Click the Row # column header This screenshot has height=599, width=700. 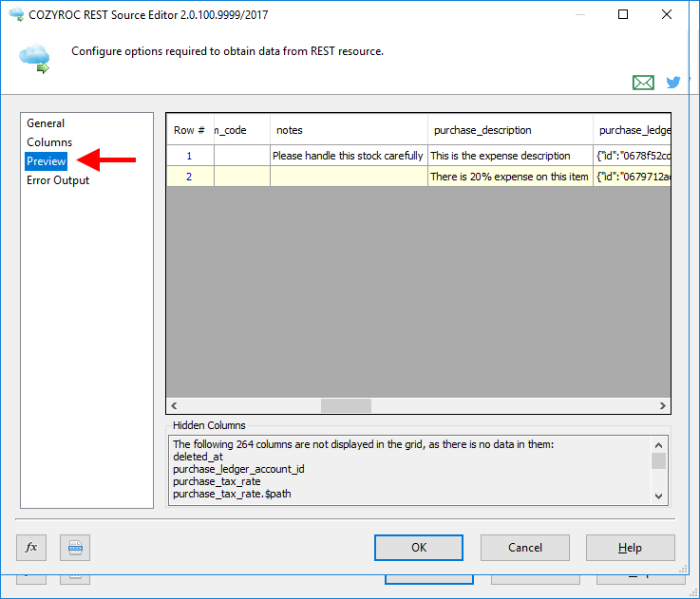pyautogui.click(x=190, y=130)
